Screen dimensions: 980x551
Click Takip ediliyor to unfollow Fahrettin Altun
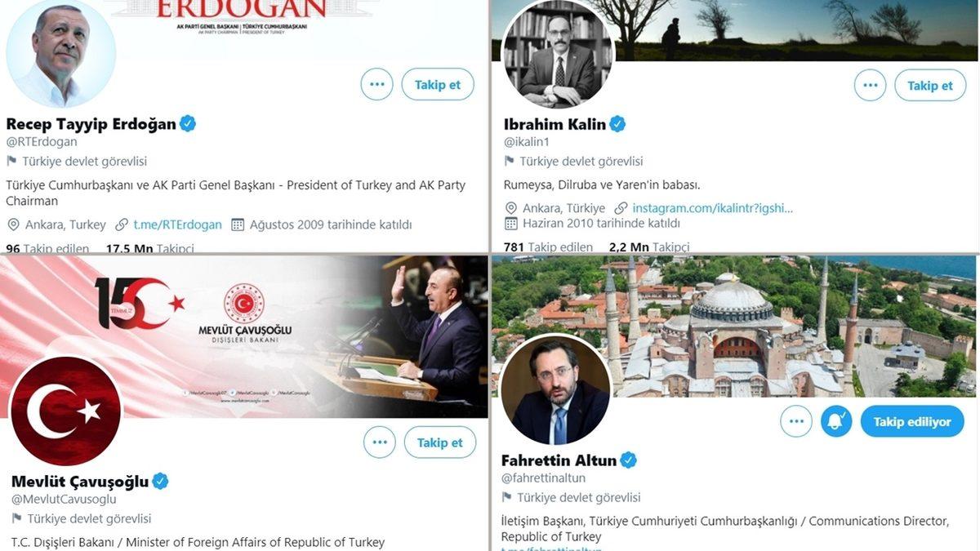tap(912, 421)
